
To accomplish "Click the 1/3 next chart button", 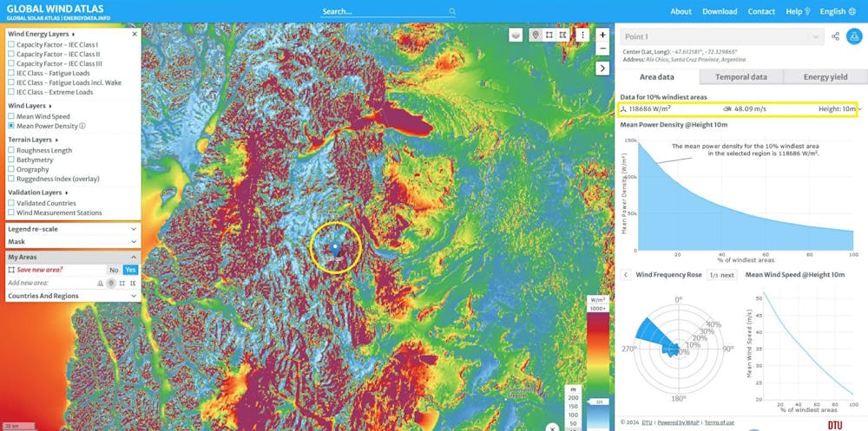I will (x=722, y=275).
